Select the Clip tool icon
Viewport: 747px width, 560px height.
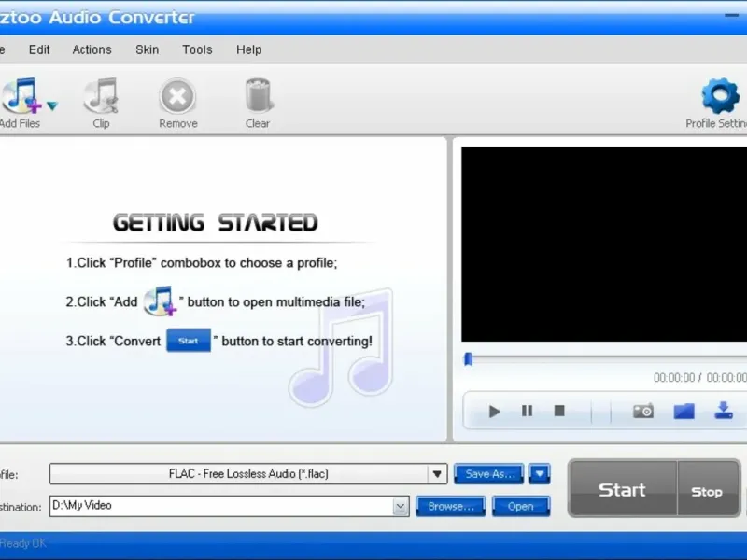point(101,95)
